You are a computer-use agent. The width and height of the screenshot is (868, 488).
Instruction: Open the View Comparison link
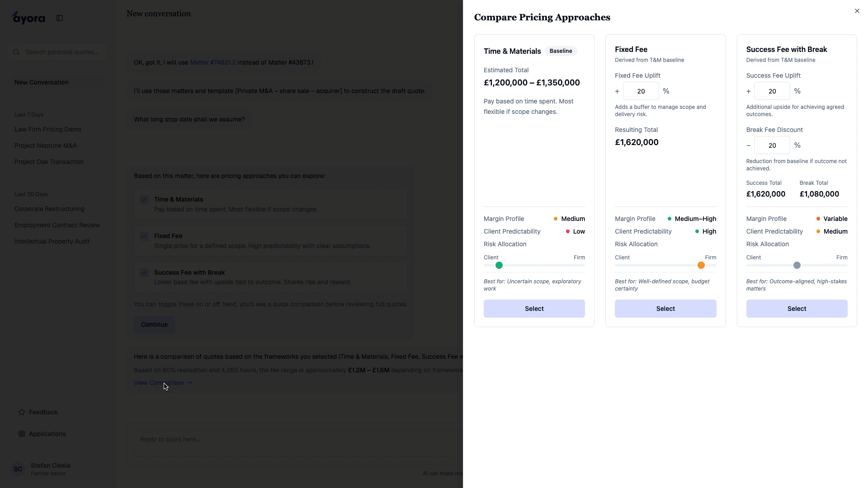pos(162,383)
